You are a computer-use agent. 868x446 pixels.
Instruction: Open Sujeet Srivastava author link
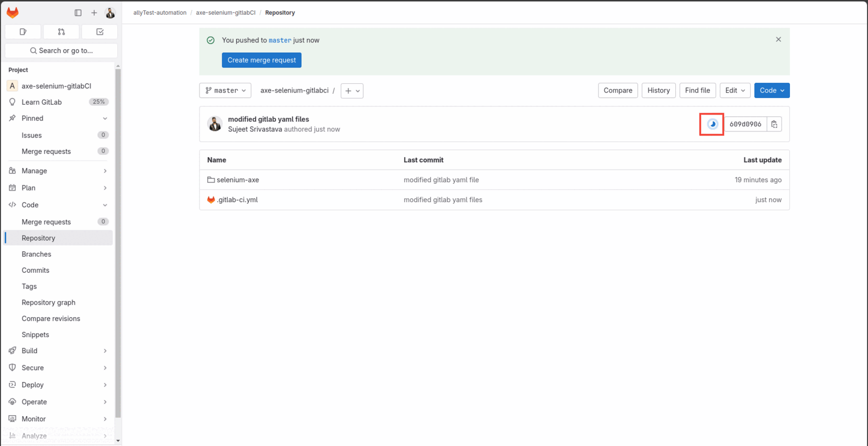[x=255, y=129]
